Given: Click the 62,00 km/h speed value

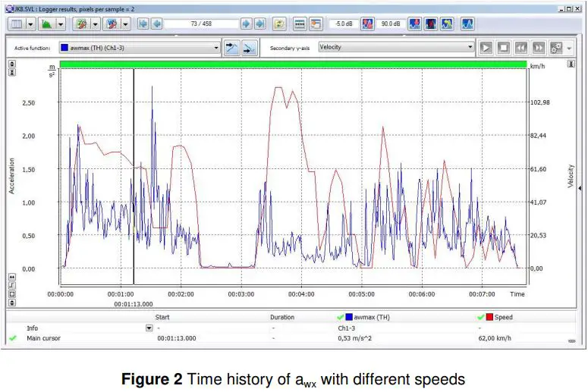Looking at the screenshot, I should [495, 338].
